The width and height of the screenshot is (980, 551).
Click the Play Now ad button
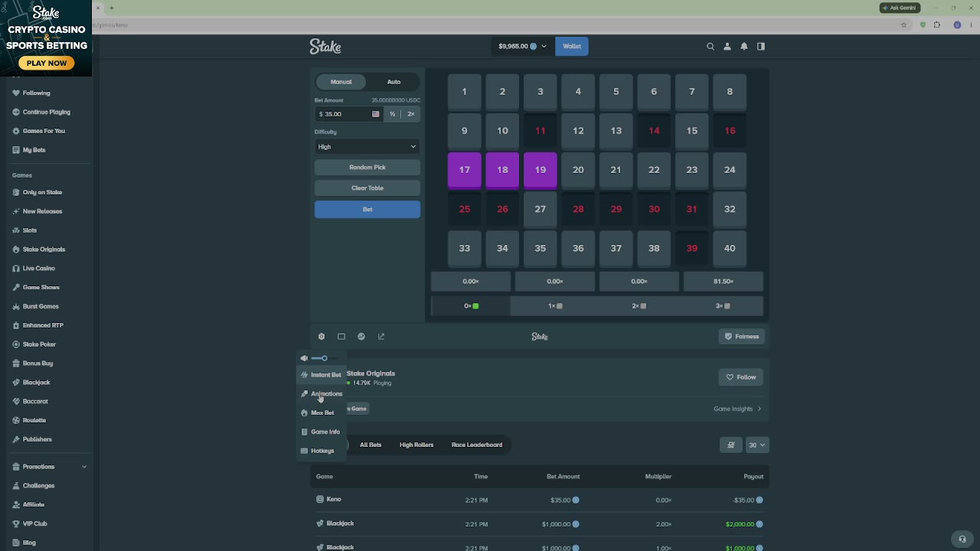pyautogui.click(x=46, y=63)
